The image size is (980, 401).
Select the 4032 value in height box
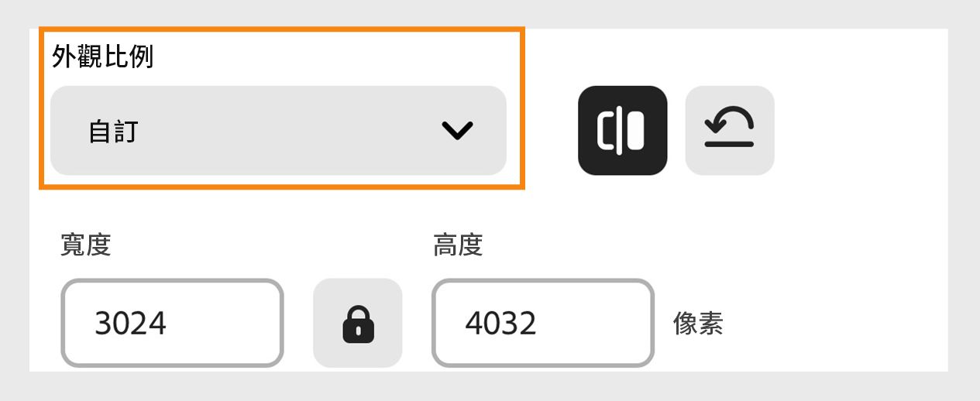(500, 323)
